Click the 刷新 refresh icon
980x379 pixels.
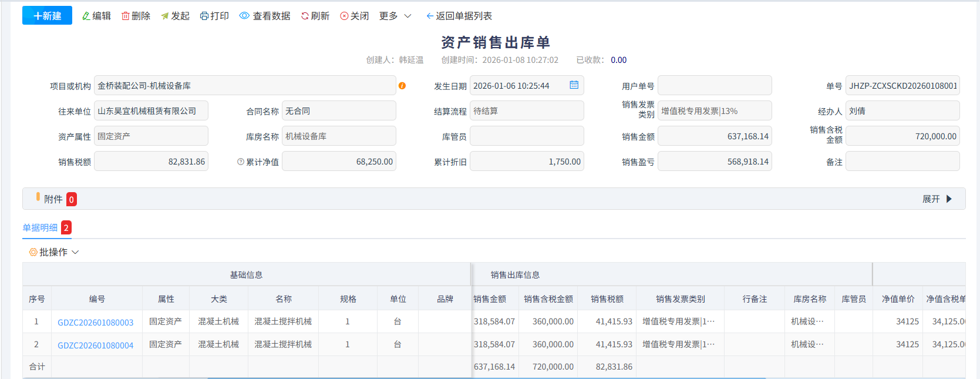point(305,16)
